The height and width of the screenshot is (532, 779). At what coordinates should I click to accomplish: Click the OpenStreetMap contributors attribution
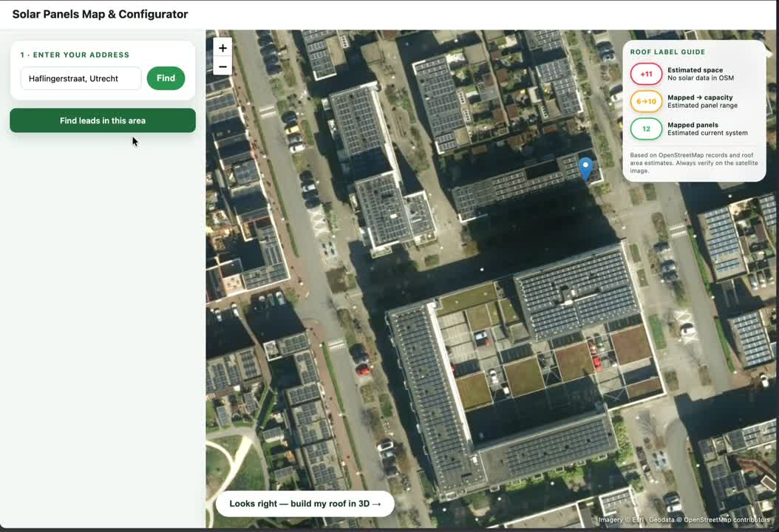(727, 519)
